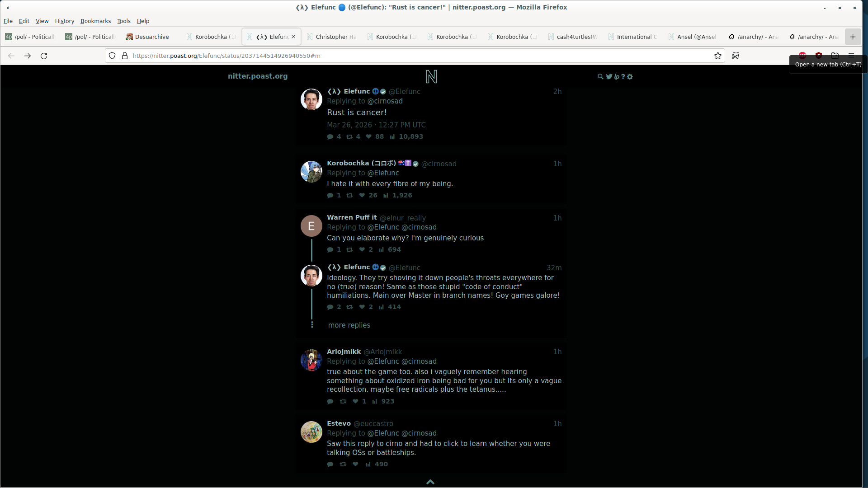
Task: Expand the more replies link
Action: tap(349, 325)
